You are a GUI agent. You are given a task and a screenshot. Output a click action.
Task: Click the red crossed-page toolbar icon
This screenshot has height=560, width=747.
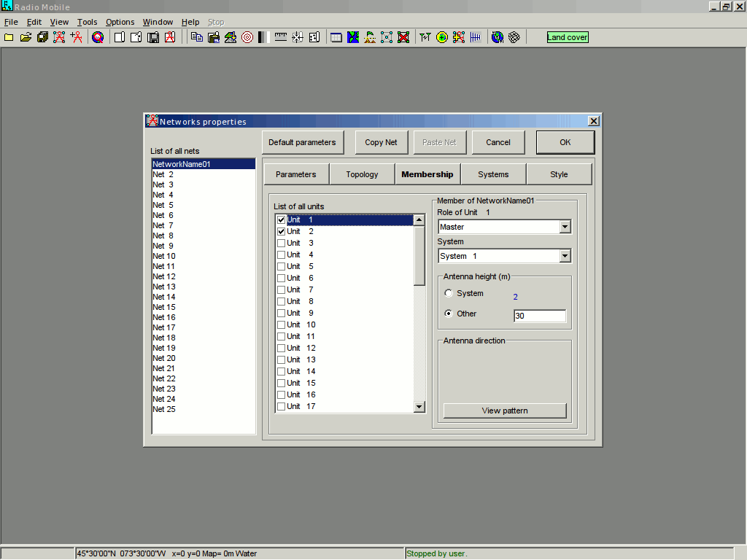(170, 37)
